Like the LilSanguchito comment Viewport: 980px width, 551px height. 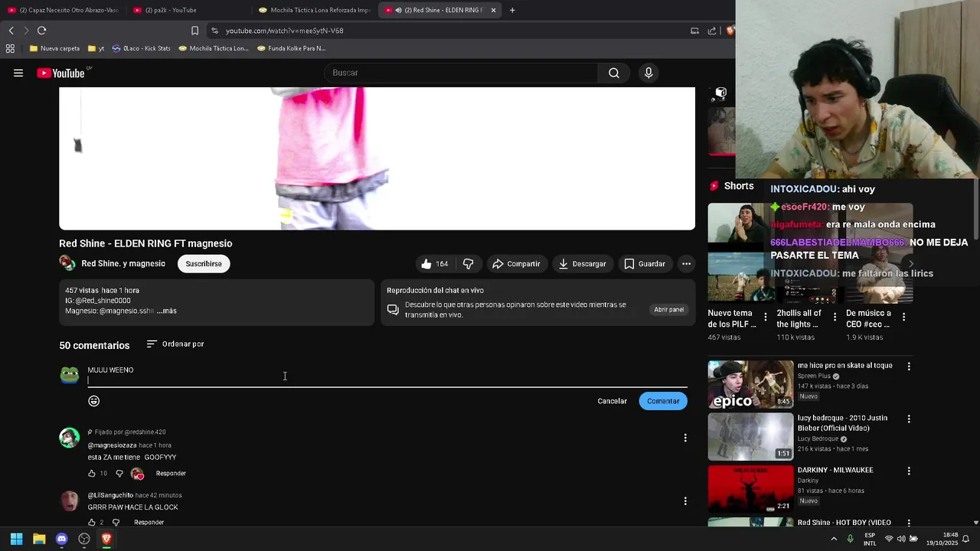[92, 522]
